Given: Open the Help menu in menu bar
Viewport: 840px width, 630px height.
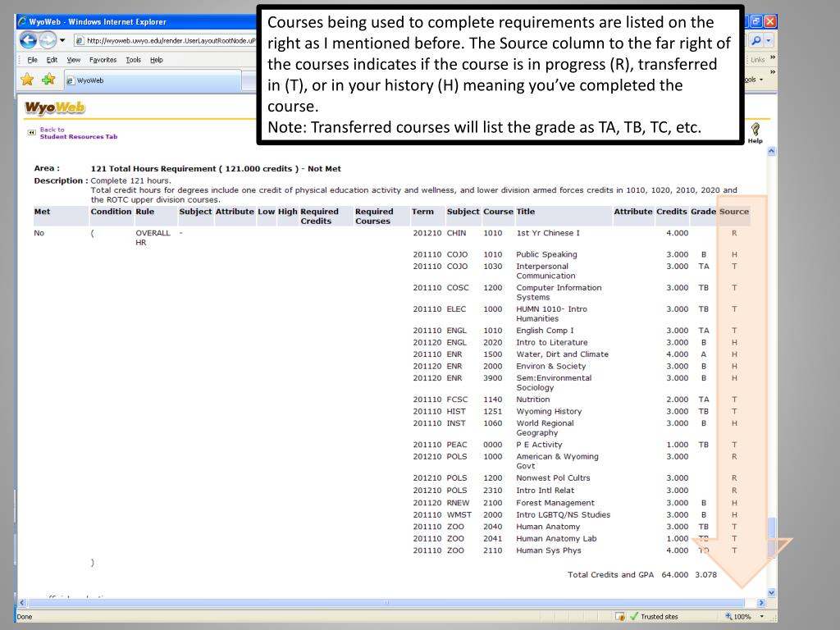Looking at the screenshot, I should [x=157, y=60].
